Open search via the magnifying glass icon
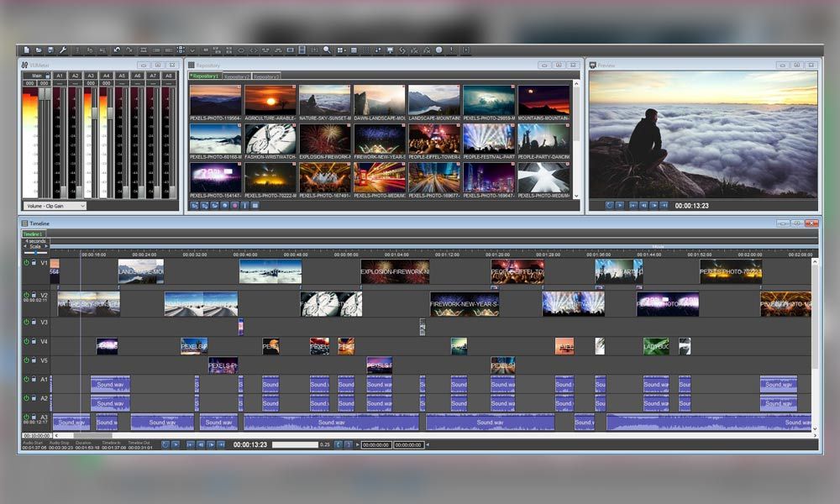The height and width of the screenshot is (504, 840). [x=327, y=50]
